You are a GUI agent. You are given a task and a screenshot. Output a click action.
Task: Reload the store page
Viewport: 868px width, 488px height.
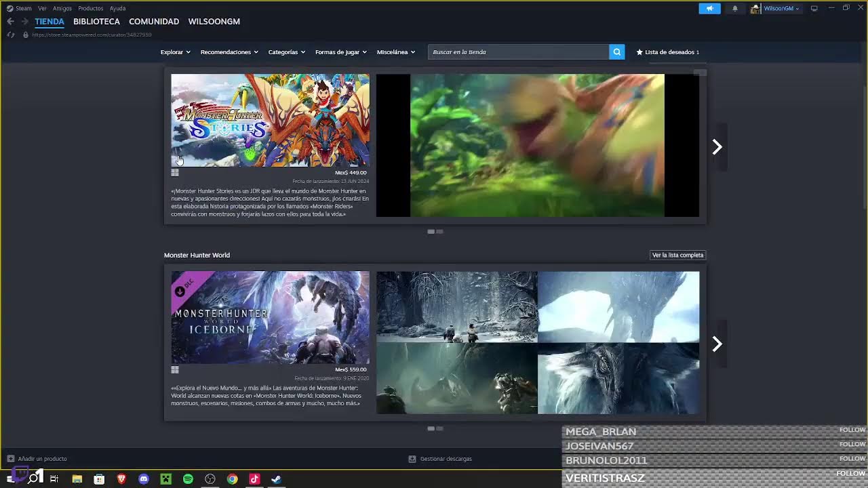click(11, 35)
